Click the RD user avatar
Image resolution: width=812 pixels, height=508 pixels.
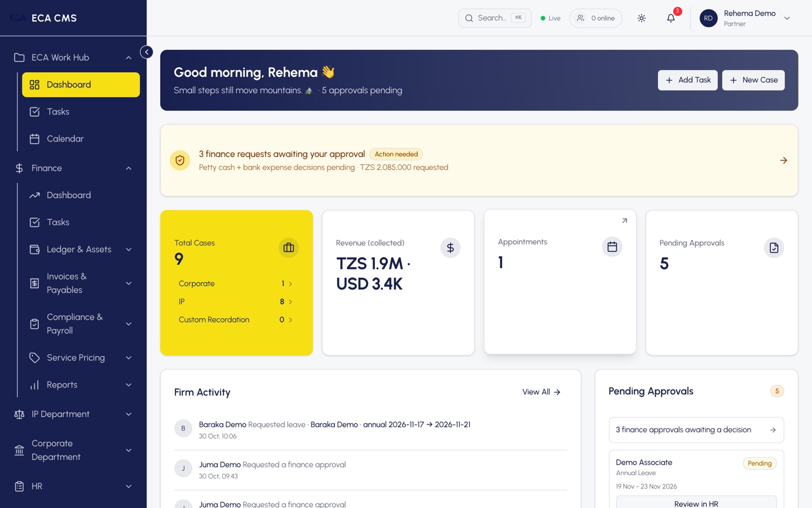coord(708,18)
